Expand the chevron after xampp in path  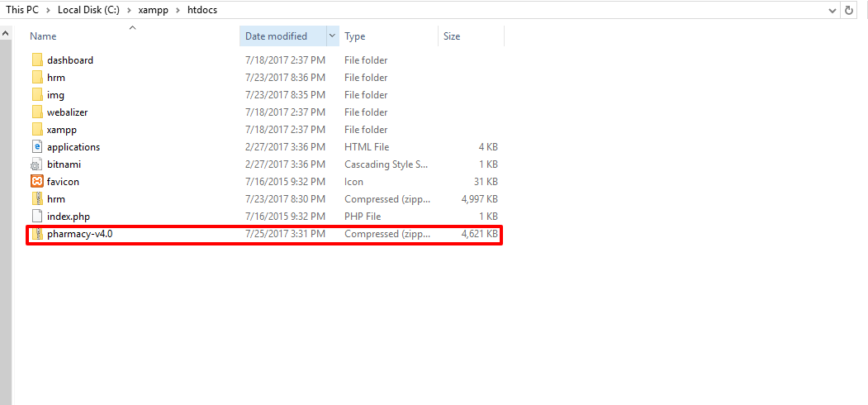click(177, 10)
